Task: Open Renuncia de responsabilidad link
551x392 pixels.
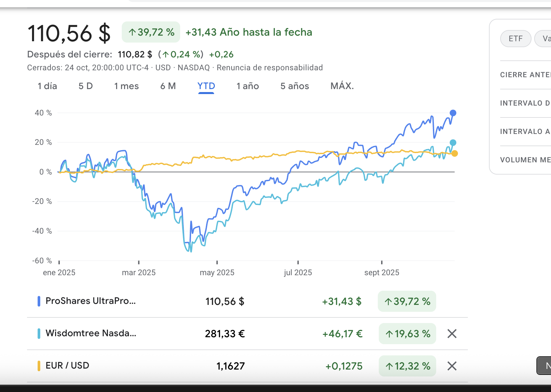Action: coord(270,68)
